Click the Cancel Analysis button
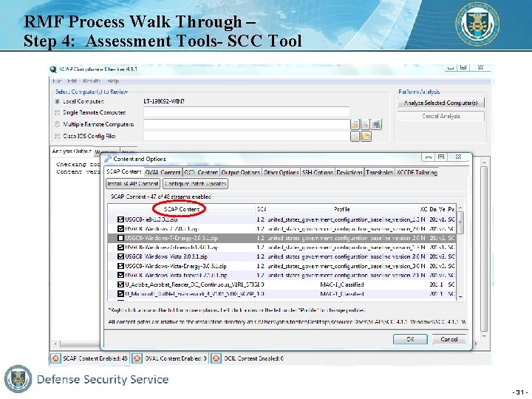This screenshot has width=532, height=399. [440, 117]
